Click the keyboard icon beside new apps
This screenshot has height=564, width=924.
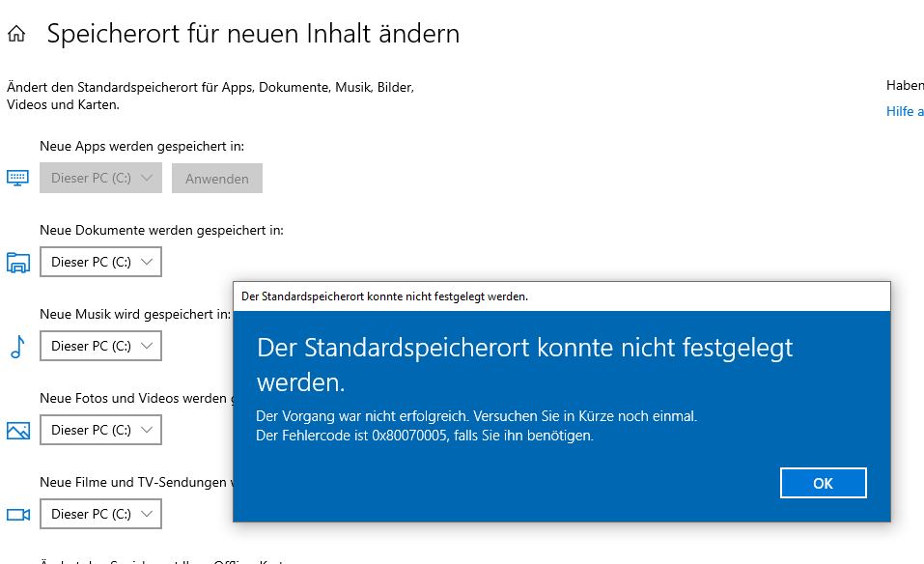[x=17, y=178]
